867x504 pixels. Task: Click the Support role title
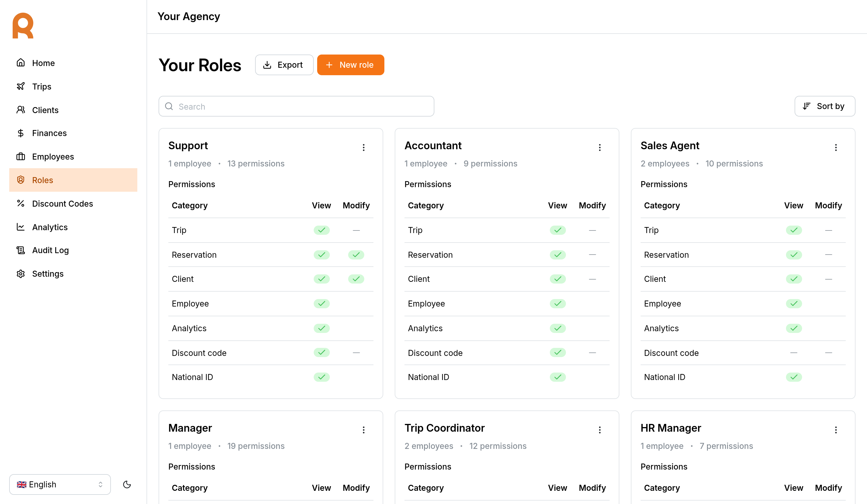188,146
